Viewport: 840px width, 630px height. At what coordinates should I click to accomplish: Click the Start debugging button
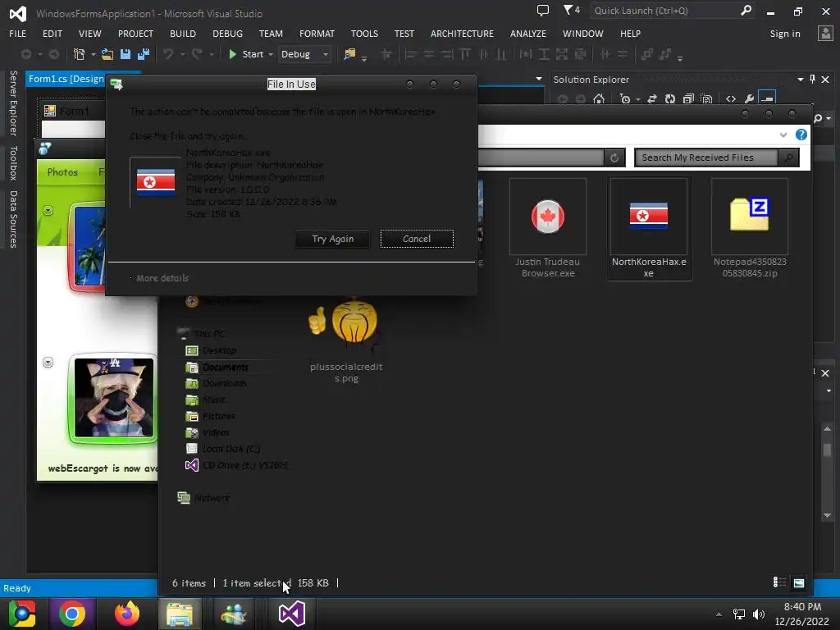tap(246, 54)
